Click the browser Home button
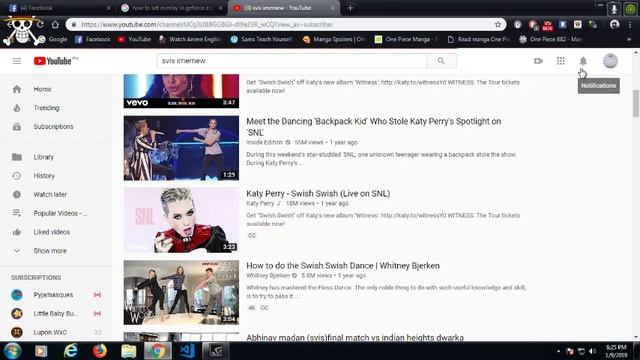The height and width of the screenshot is (360, 640). [x=55, y=24]
